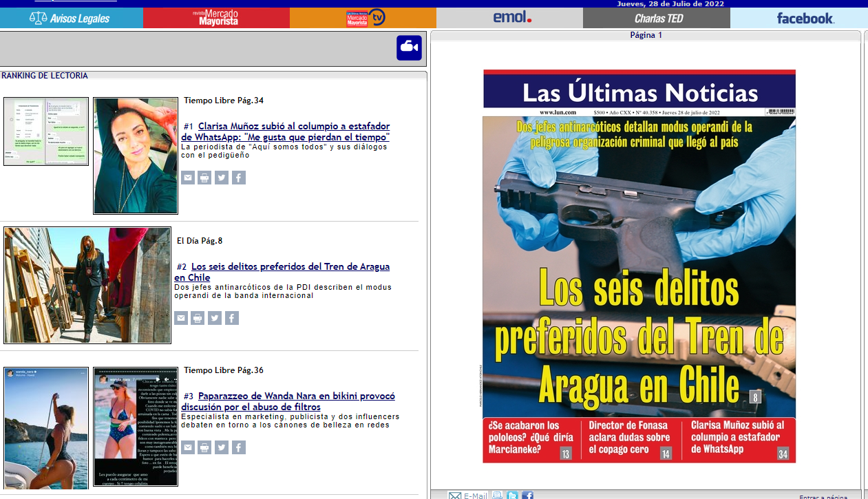
Task: Email the Clarisa Muñoz article
Action: [x=188, y=178]
